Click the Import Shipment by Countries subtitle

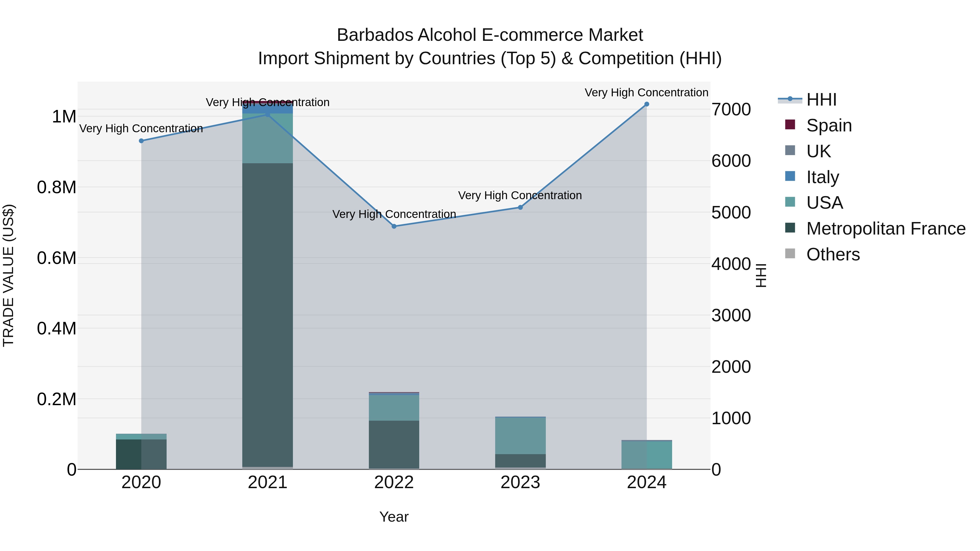(490, 59)
